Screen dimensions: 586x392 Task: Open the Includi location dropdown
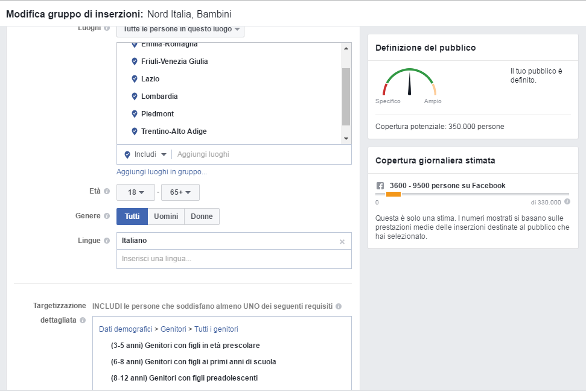tap(145, 154)
